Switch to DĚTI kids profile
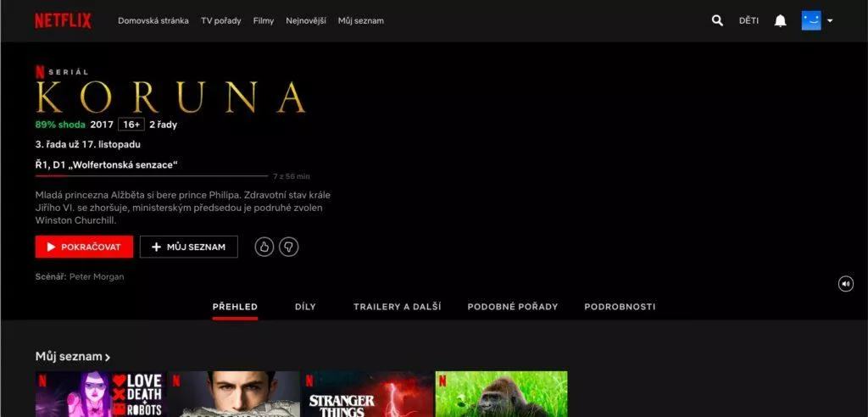The height and width of the screenshot is (417, 868). (748, 21)
